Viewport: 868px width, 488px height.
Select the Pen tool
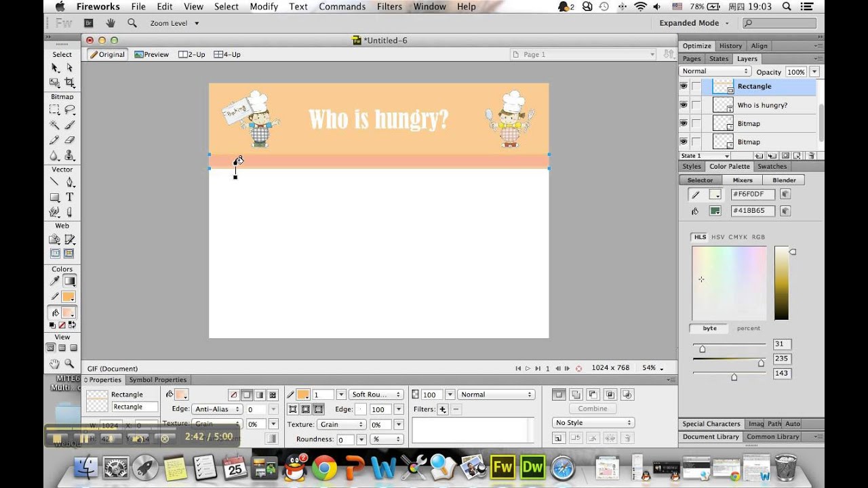[69, 182]
